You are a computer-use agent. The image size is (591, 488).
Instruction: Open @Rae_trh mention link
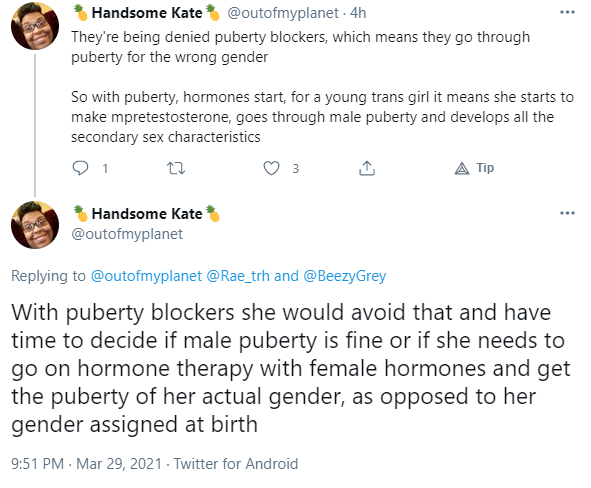coord(238,276)
